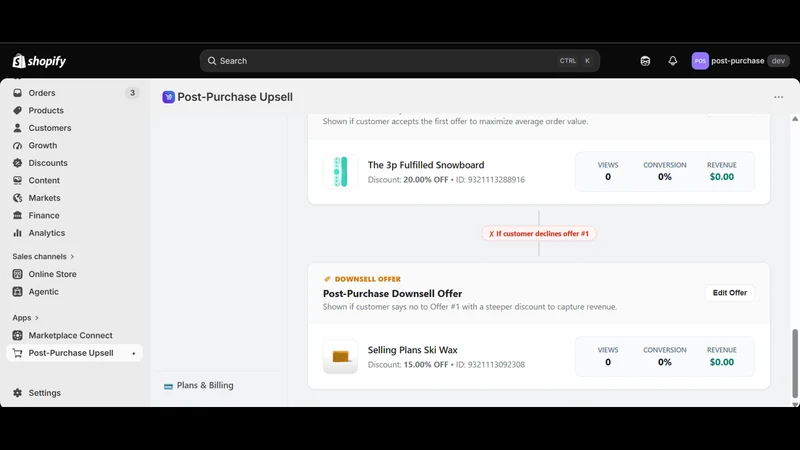The width and height of the screenshot is (800, 450).
Task: Click the Agentic icon
Action: point(17,291)
